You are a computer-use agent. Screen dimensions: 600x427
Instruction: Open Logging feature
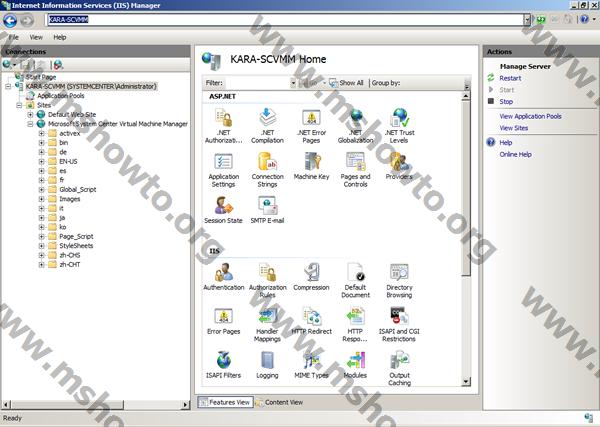tap(267, 365)
